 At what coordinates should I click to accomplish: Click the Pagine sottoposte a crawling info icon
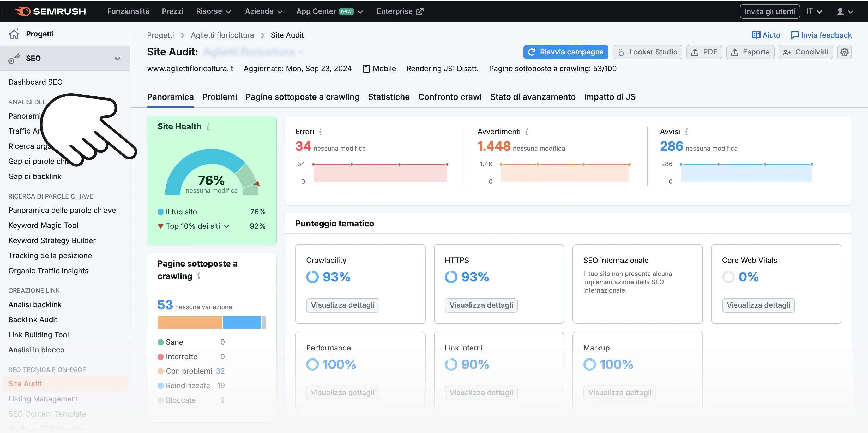pyautogui.click(x=198, y=276)
